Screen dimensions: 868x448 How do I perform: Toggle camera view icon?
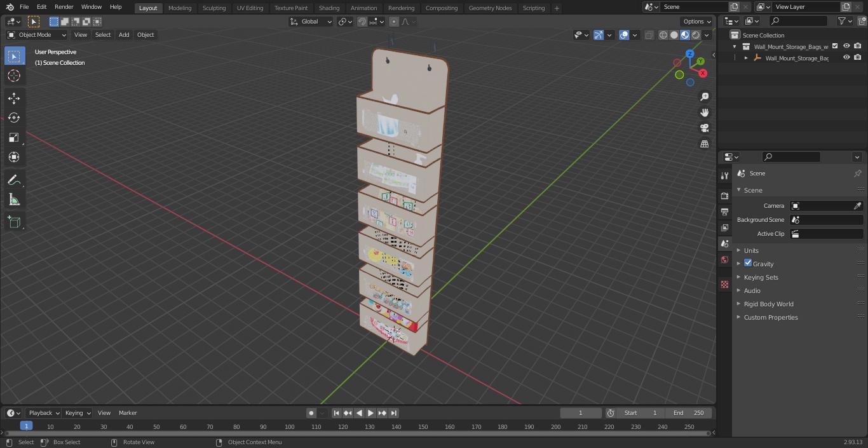704,128
